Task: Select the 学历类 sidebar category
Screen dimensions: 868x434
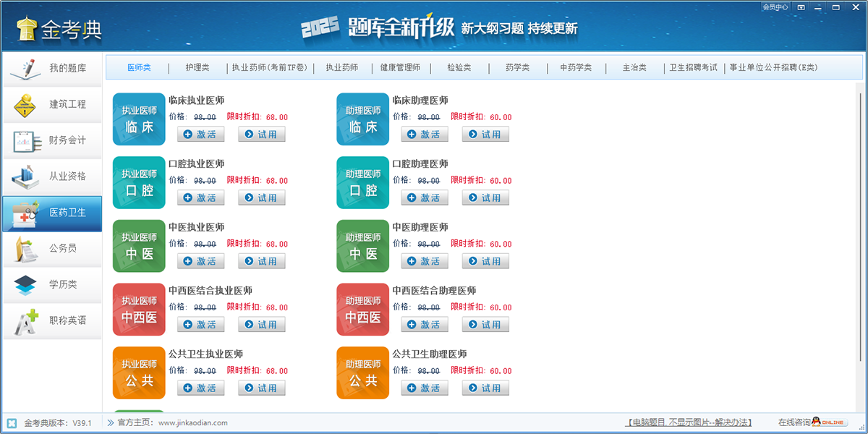Action: click(x=51, y=285)
